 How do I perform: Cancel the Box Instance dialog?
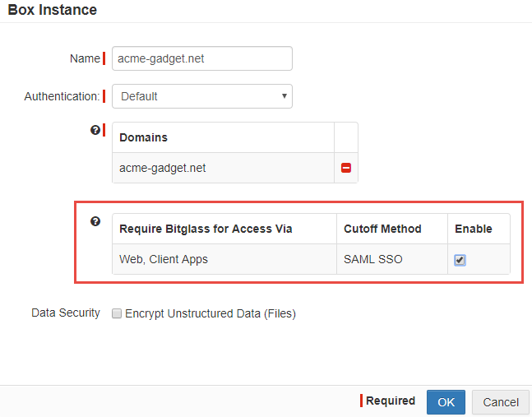(x=501, y=402)
